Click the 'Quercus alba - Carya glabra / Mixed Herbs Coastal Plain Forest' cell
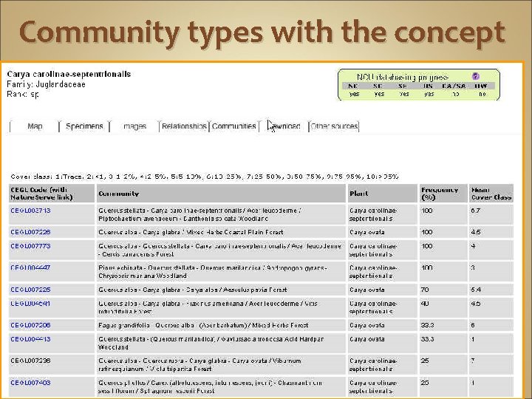Screen dimensions: 532x399 (x=221, y=232)
